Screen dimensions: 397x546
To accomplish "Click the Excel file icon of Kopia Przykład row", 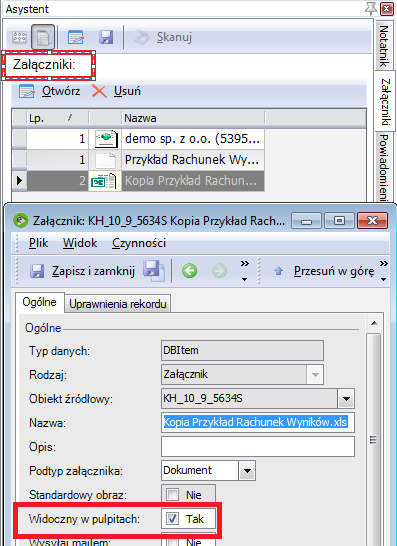I will point(103,181).
